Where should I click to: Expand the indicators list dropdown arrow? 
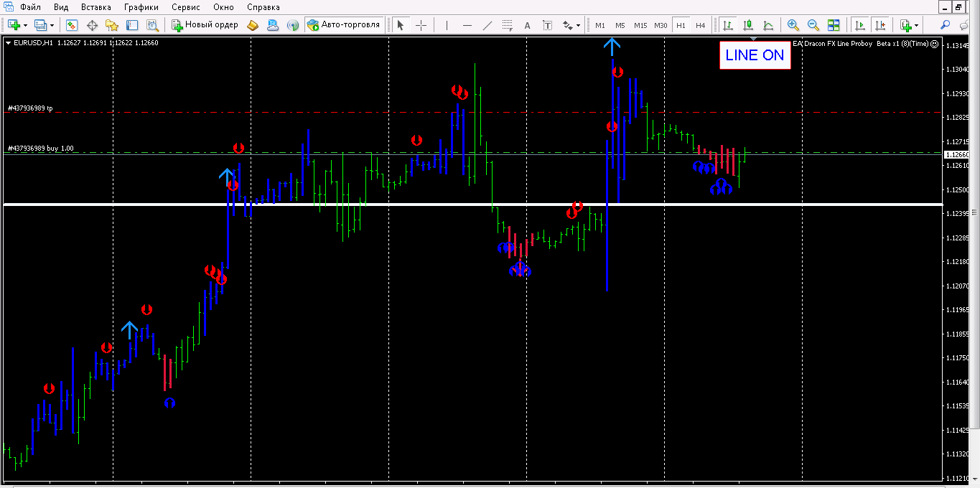(917, 25)
